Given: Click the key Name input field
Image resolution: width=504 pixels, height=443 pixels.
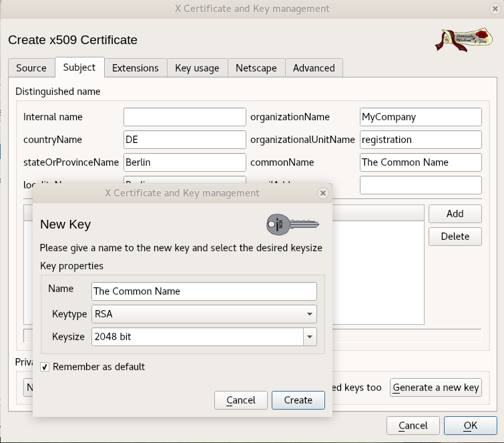Looking at the screenshot, I should click(204, 291).
